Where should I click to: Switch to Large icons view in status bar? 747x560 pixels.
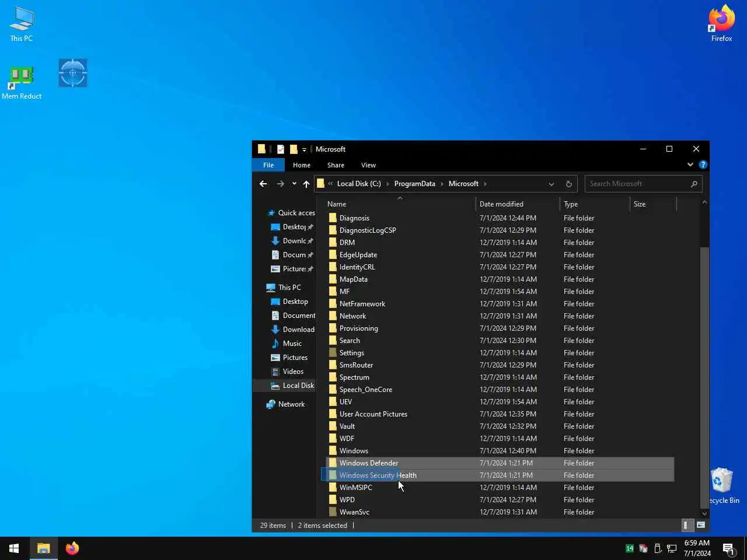(701, 525)
